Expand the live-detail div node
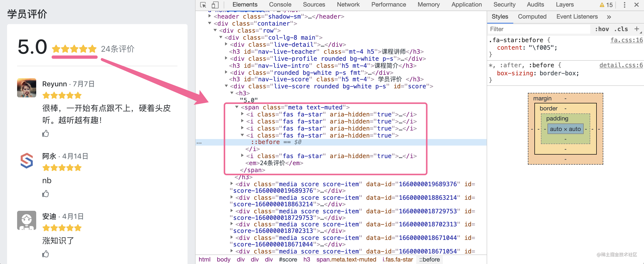The height and width of the screenshot is (264, 644). pos(226,44)
